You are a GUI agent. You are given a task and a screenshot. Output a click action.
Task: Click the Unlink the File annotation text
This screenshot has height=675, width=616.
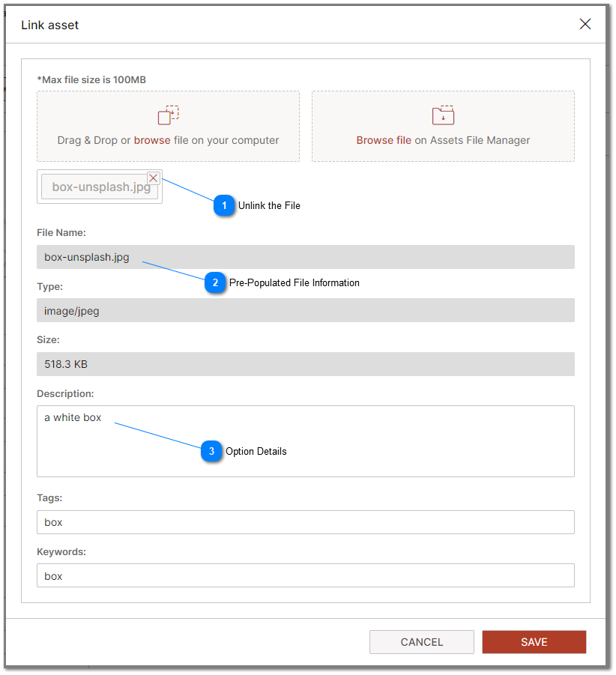tap(268, 205)
